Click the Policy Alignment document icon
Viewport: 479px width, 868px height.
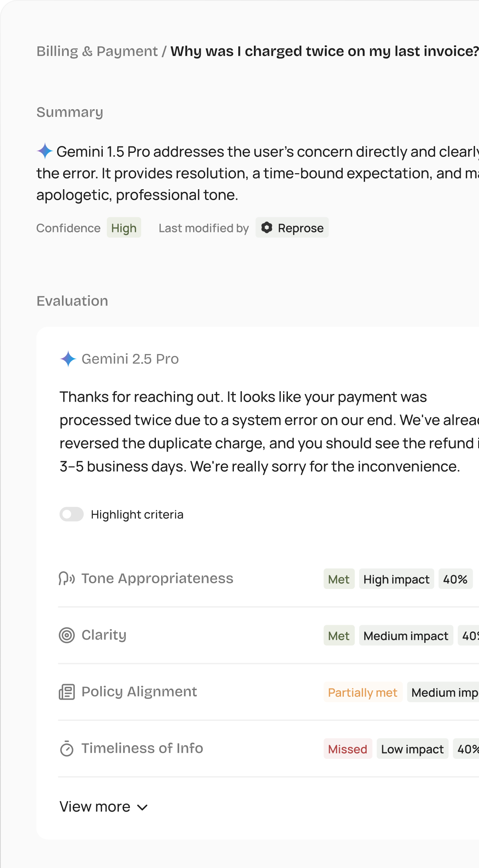pos(67,692)
